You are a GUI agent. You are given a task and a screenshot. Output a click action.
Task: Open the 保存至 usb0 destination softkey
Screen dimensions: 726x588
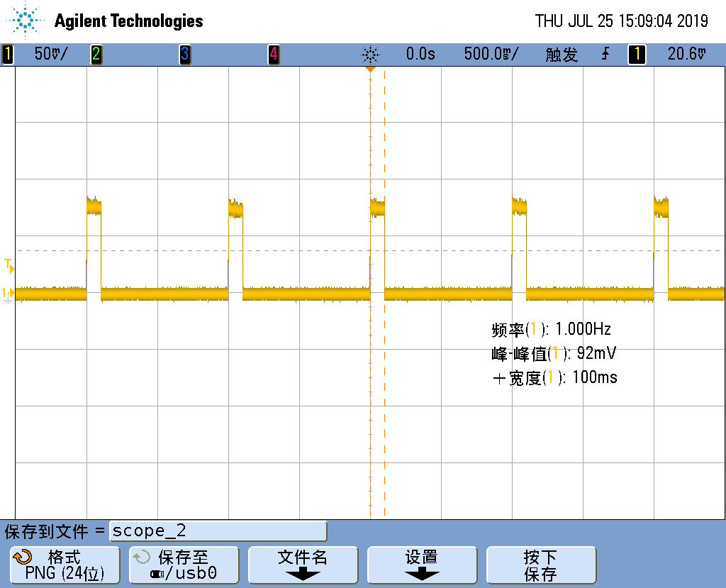184,565
